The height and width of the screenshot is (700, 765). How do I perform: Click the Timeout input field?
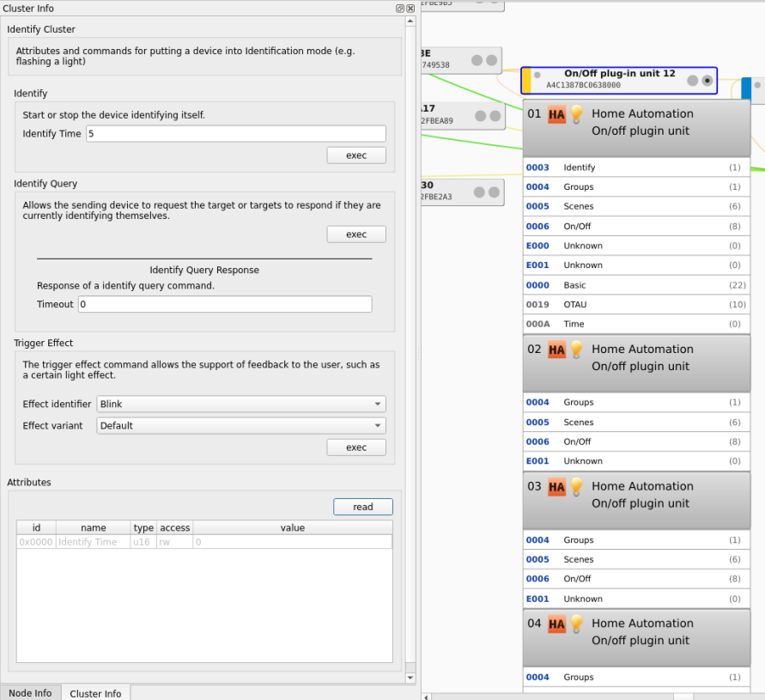point(225,304)
